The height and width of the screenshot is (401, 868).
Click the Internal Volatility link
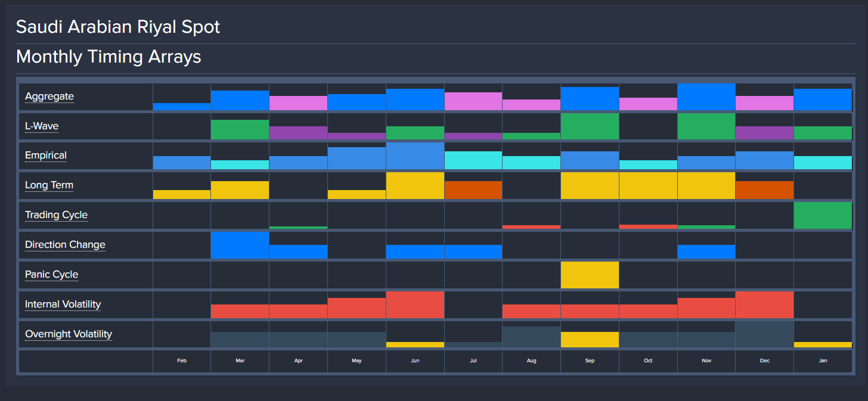pyautogui.click(x=63, y=304)
